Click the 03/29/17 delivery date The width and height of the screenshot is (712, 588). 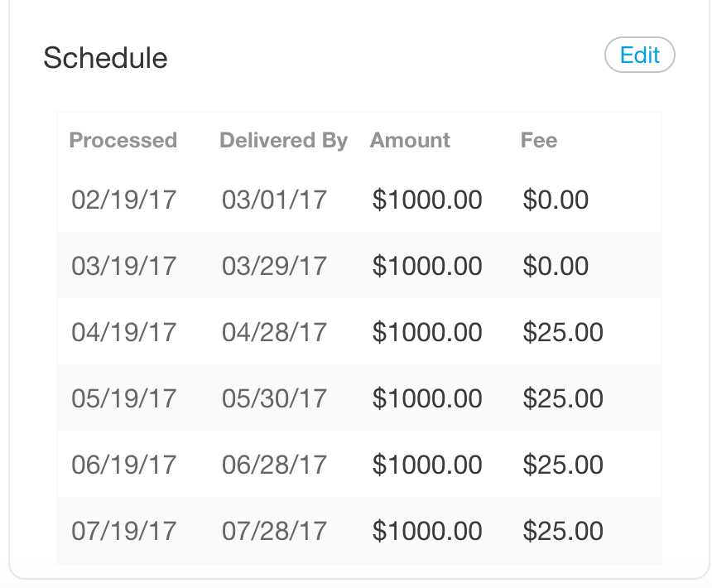click(x=274, y=266)
